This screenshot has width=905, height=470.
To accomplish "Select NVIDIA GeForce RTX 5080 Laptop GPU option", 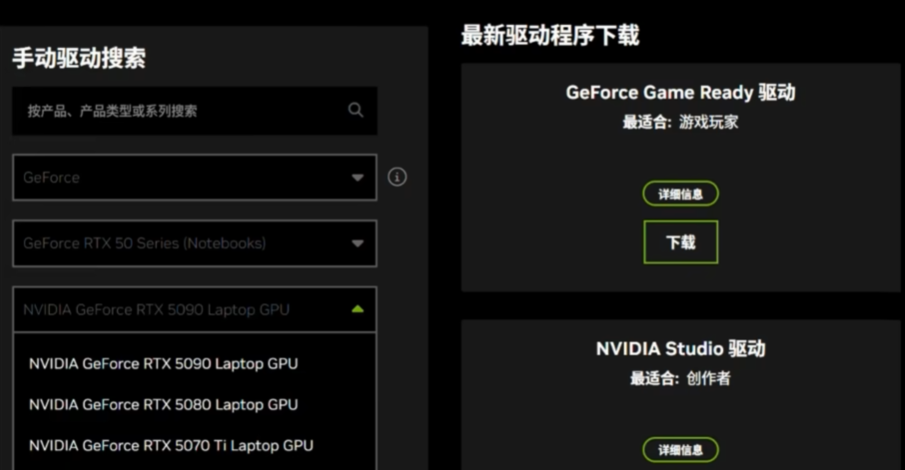I will click(x=163, y=405).
